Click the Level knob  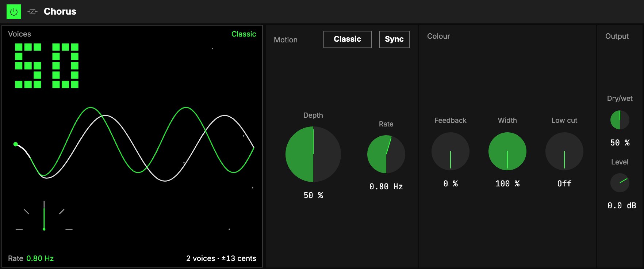tap(620, 183)
